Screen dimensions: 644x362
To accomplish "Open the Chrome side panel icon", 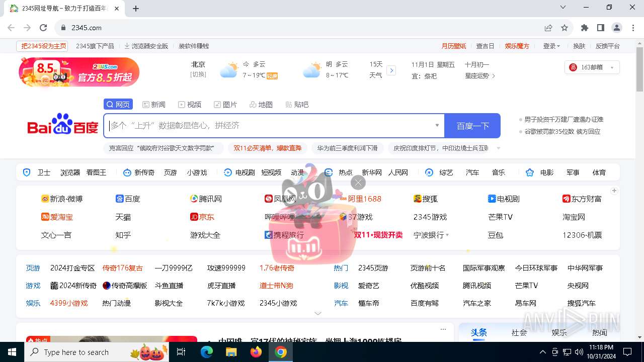I will [x=601, y=28].
